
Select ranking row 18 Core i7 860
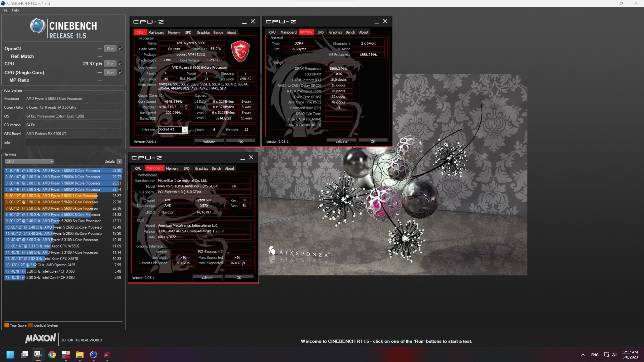pyautogui.click(x=63, y=277)
